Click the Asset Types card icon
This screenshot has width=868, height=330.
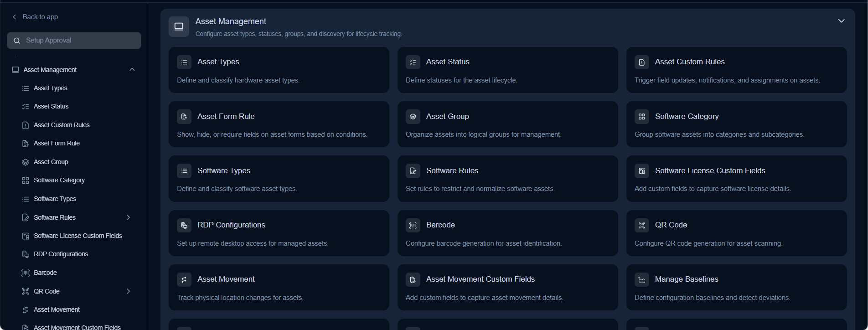tap(184, 62)
